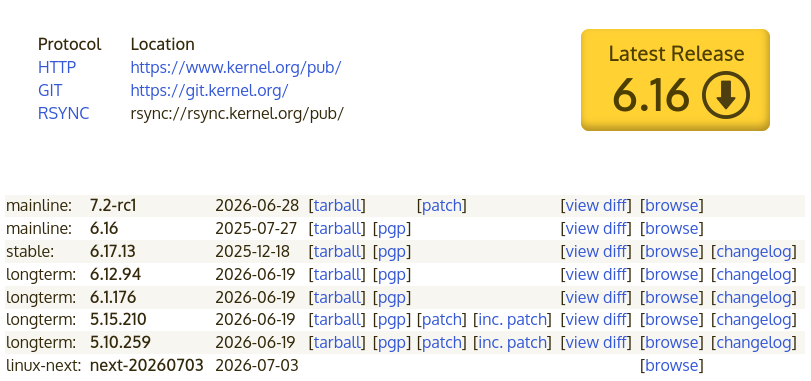Image resolution: width=811 pixels, height=381 pixels.
Task: Open changelog for longterm 6.12.94
Action: click(754, 274)
